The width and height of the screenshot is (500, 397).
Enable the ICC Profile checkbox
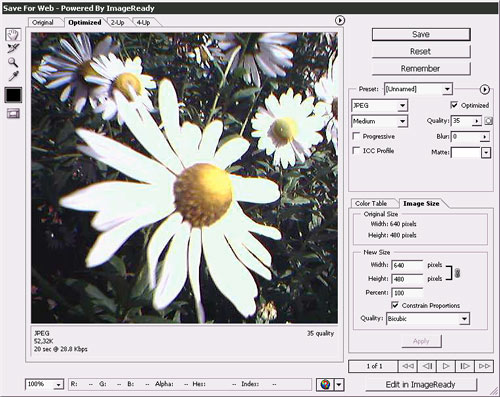tap(356, 150)
